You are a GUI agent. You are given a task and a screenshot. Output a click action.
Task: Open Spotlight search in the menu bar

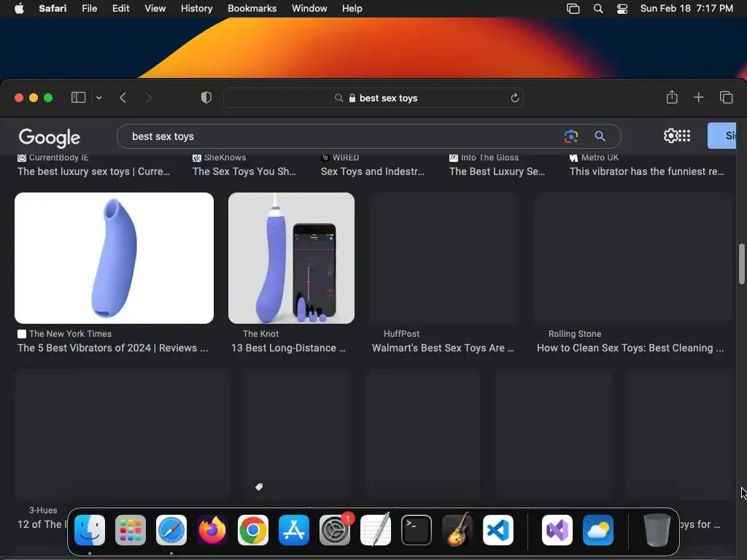click(x=598, y=9)
